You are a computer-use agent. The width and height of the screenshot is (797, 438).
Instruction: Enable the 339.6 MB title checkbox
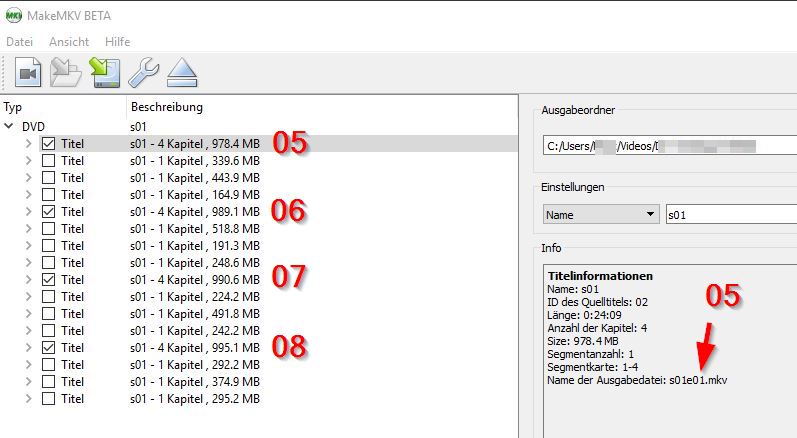[x=48, y=161]
